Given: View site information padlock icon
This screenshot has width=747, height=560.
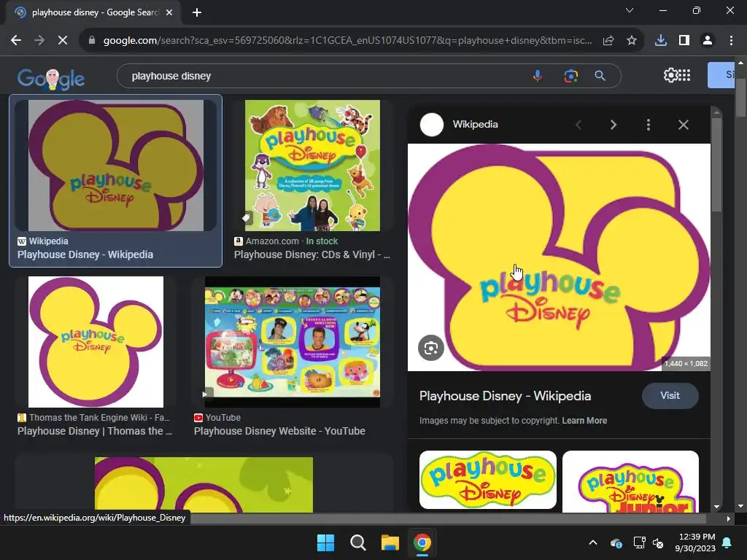Looking at the screenshot, I should 91,41.
